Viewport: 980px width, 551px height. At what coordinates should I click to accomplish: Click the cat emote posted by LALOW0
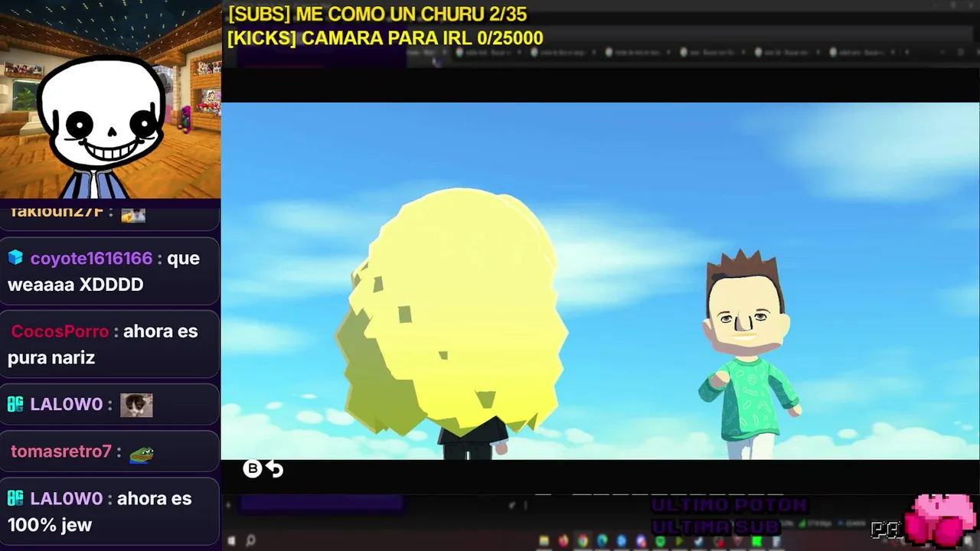point(136,405)
